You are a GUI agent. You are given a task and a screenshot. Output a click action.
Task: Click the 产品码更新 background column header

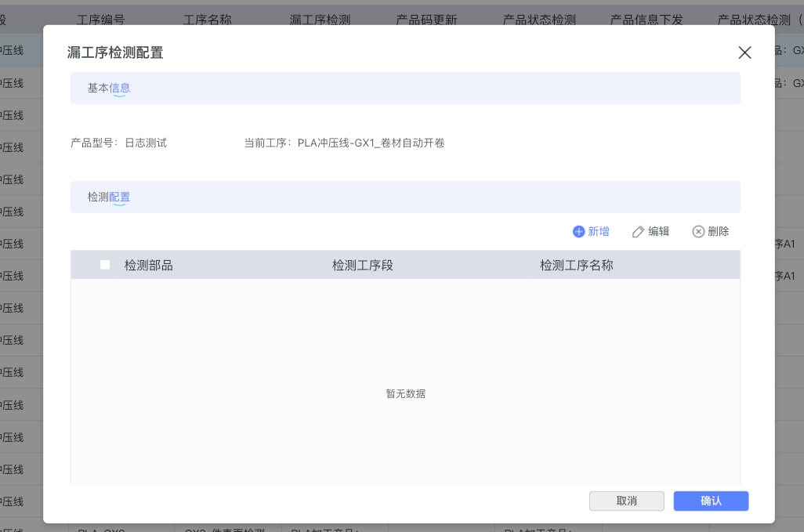coord(427,20)
